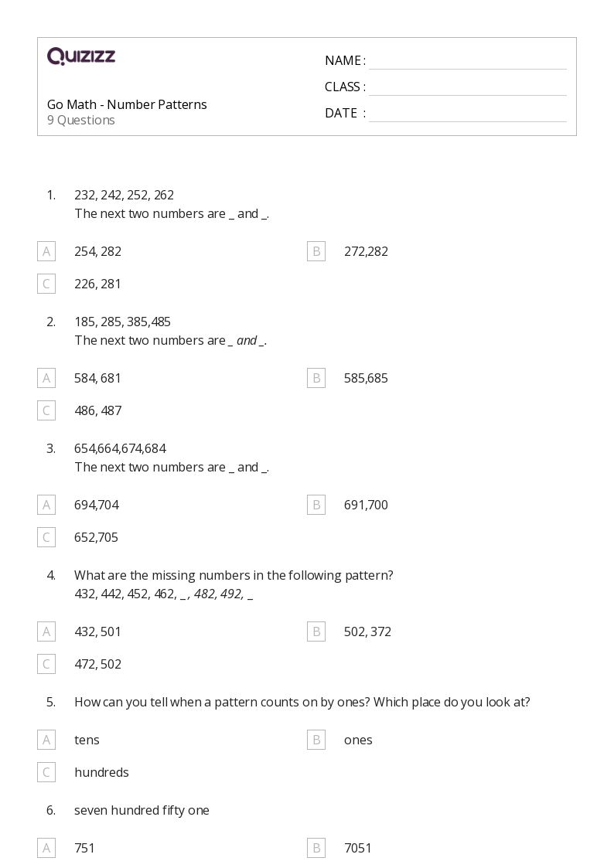Choose box A next to 751
614x868 pixels.
coord(46,848)
